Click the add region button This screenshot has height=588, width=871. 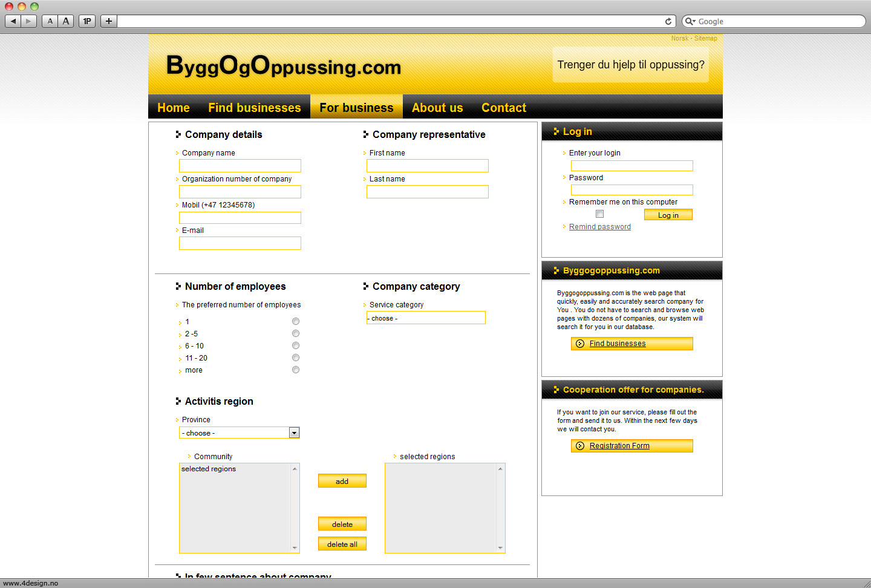click(x=342, y=481)
